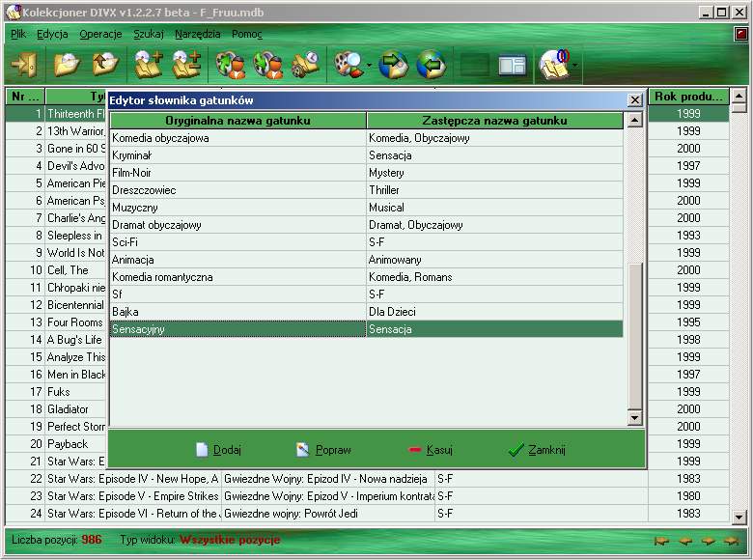Open the Operacje menu

point(100,34)
